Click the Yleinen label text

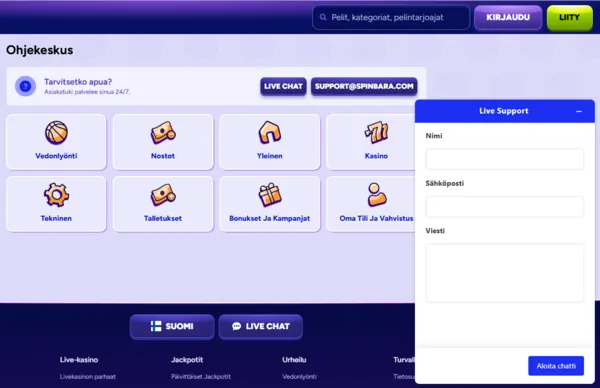point(270,156)
